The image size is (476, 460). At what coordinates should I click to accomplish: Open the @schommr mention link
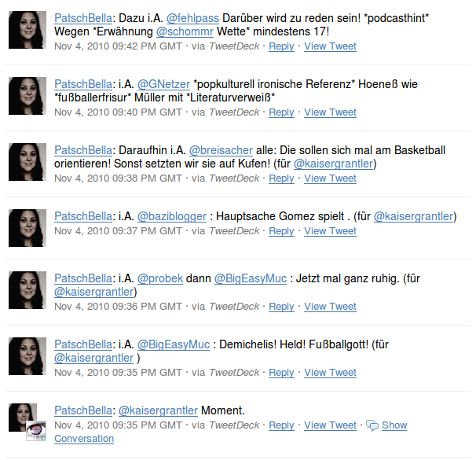[x=185, y=31]
